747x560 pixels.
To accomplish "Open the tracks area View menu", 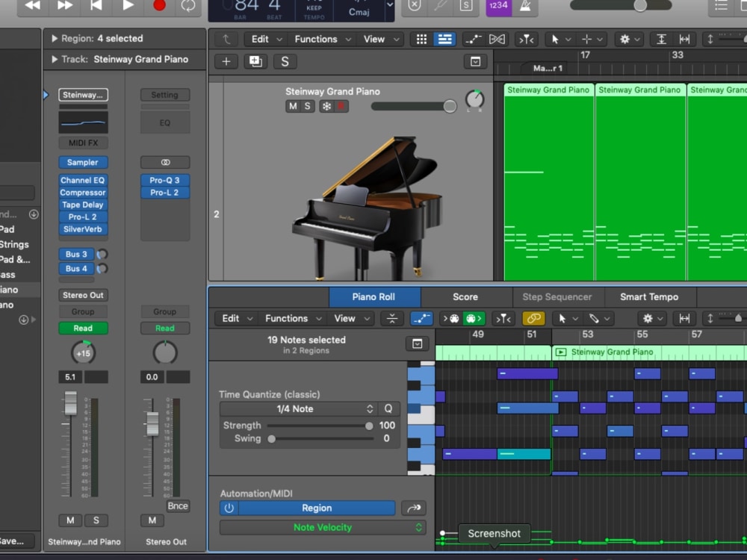I will pyautogui.click(x=380, y=39).
